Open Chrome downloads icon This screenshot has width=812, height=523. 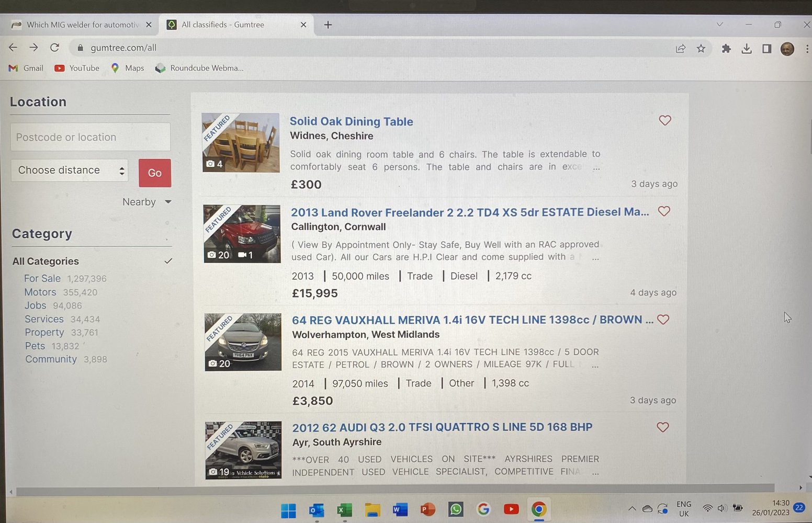coord(747,49)
